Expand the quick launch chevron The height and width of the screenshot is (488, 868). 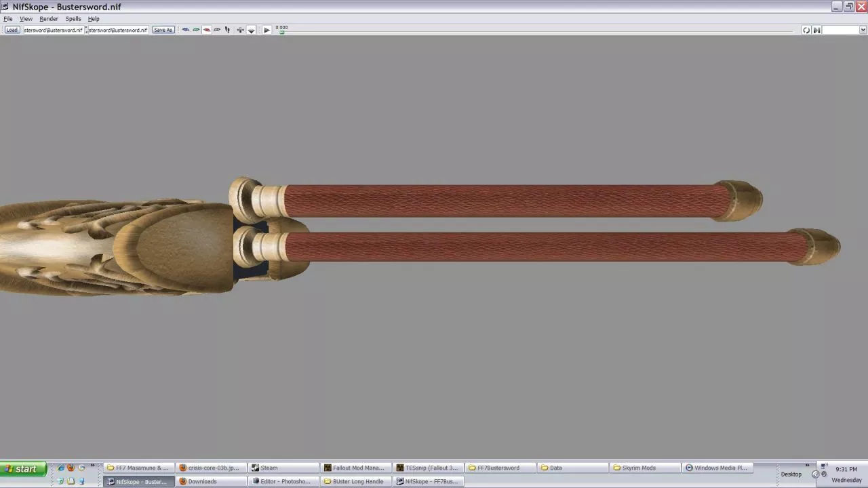click(x=92, y=466)
